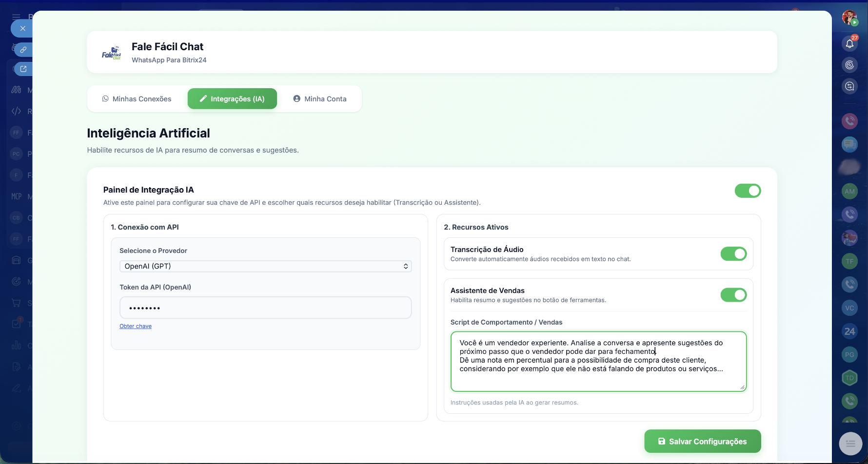868x464 pixels.
Task: Follow the Obter chave link
Action: tap(136, 326)
